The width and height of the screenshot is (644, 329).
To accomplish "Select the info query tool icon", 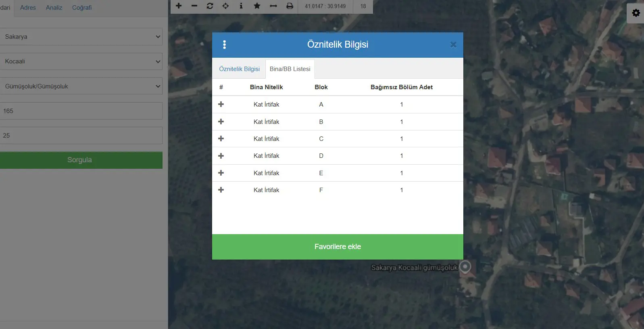I will click(x=241, y=6).
